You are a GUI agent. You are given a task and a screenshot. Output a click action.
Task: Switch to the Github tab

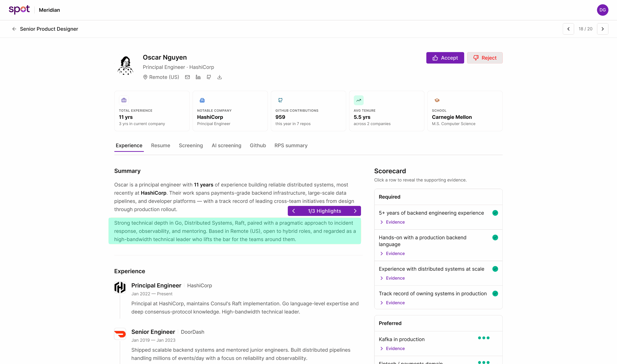click(258, 145)
